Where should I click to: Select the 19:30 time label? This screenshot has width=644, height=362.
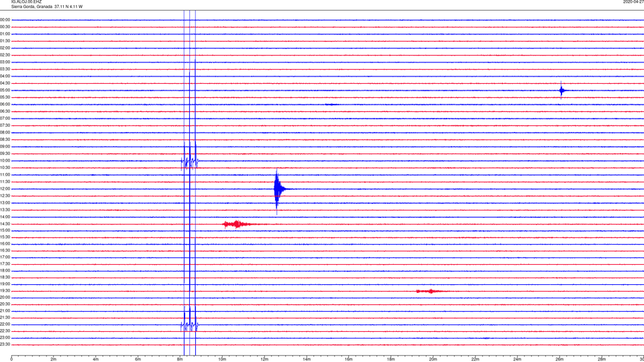click(x=5, y=291)
